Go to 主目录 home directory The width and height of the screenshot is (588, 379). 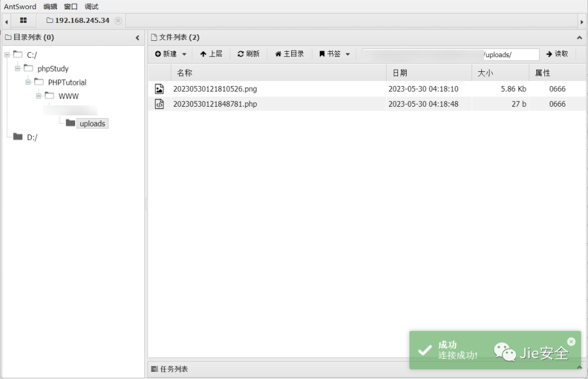point(289,54)
